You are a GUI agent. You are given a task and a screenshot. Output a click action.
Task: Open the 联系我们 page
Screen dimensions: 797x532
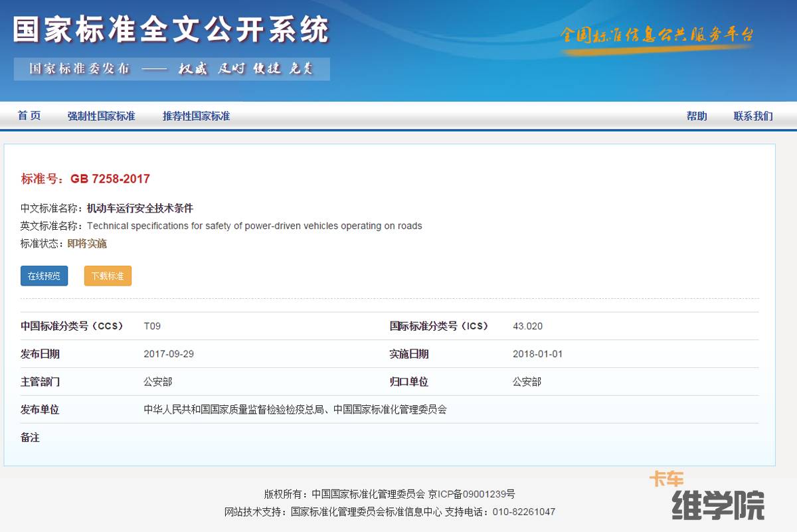coord(753,116)
